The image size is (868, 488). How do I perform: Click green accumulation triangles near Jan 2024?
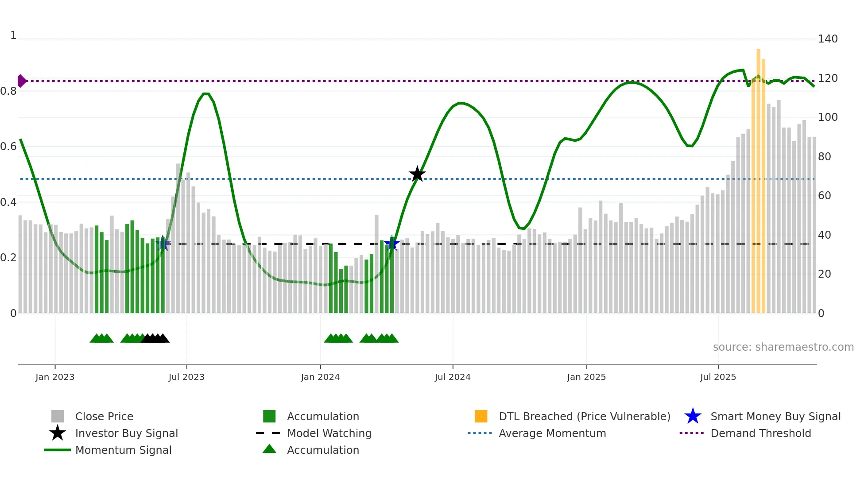338,338
